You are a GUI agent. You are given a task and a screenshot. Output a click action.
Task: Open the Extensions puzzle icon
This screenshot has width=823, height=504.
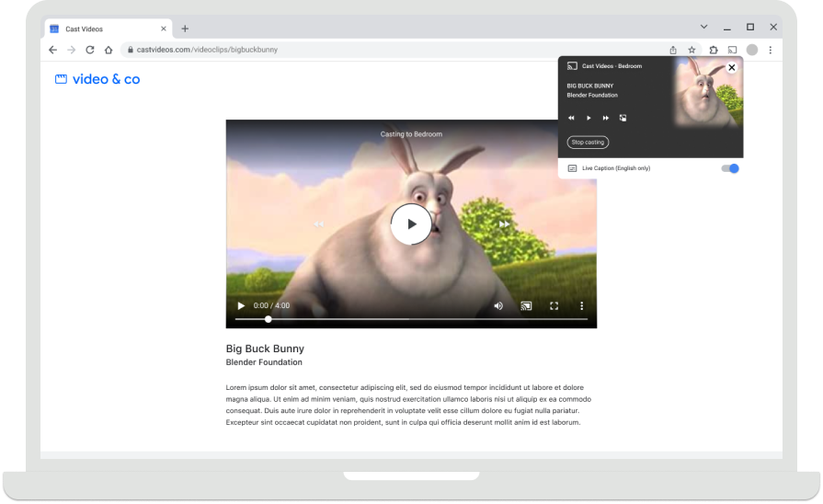click(713, 50)
